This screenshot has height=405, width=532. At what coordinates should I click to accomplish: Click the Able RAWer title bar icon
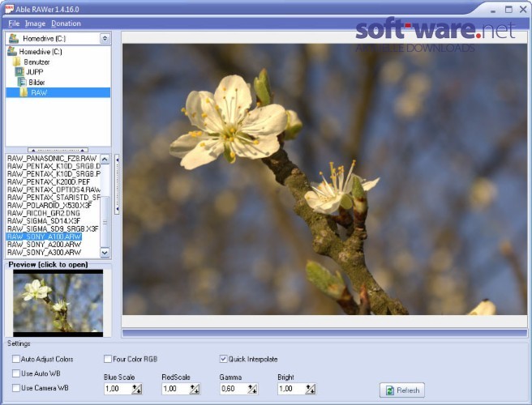(9, 8)
